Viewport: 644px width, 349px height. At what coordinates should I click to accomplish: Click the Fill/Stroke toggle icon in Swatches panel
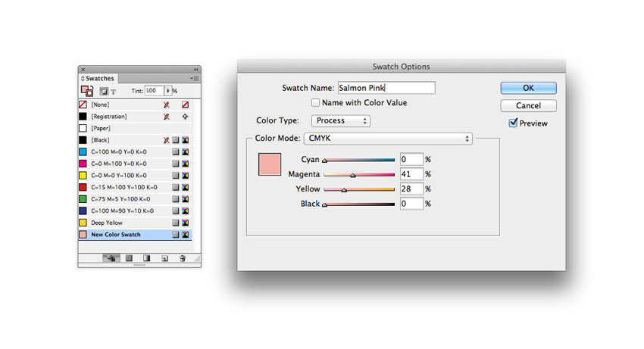(x=87, y=91)
